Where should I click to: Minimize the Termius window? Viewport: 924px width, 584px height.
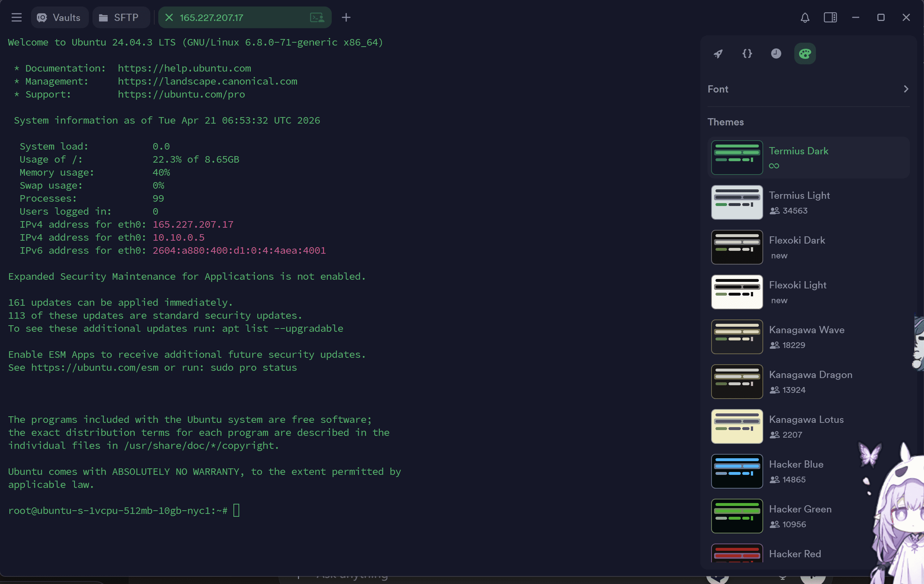pos(855,18)
